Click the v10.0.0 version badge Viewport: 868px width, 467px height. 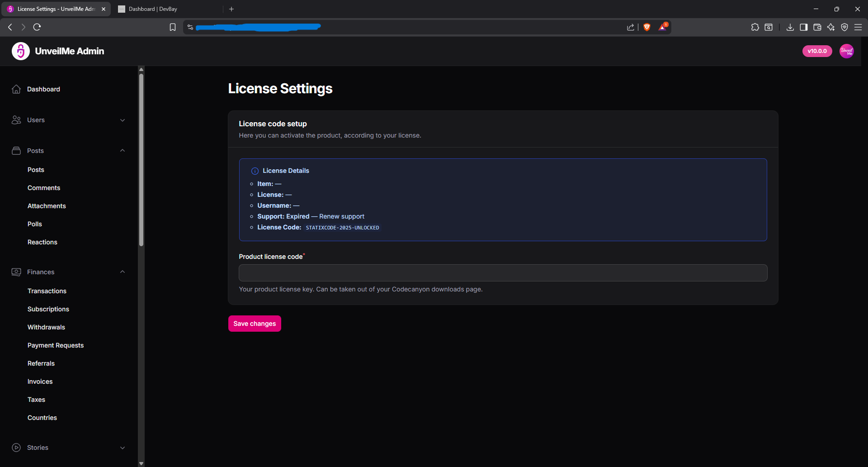click(x=817, y=51)
